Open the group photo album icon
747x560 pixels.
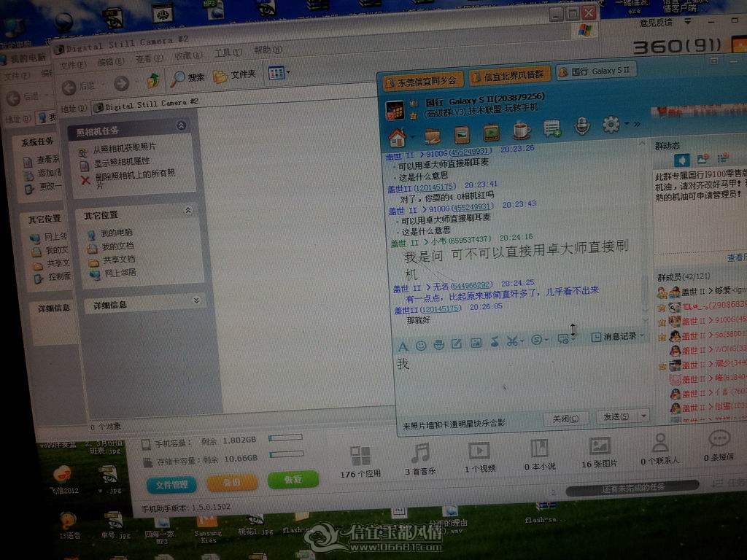(461, 135)
